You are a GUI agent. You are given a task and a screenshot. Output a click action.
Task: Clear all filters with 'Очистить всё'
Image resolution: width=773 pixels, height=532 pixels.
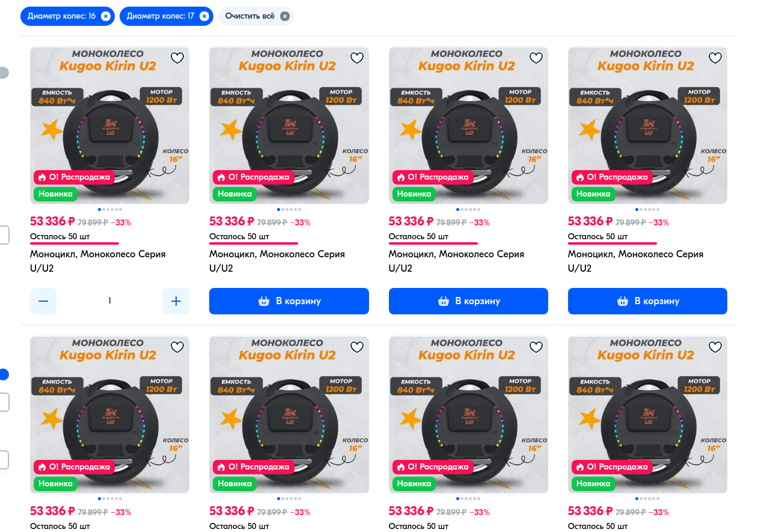(255, 16)
